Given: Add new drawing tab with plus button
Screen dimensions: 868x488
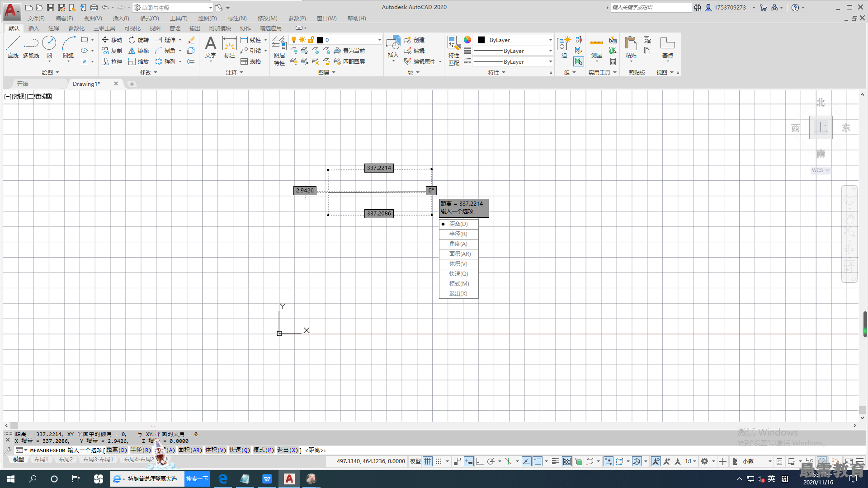Looking at the screenshot, I should [x=132, y=84].
